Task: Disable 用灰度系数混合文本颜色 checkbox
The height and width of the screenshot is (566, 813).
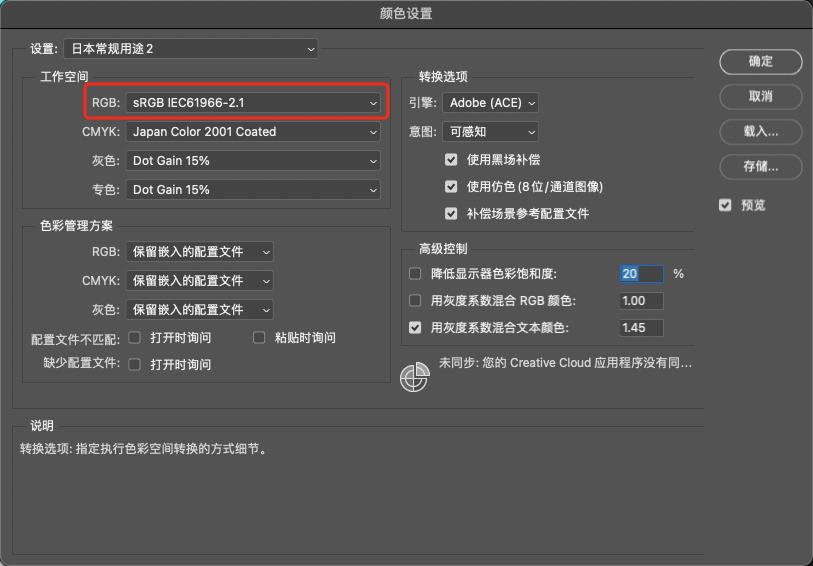Action: 415,328
